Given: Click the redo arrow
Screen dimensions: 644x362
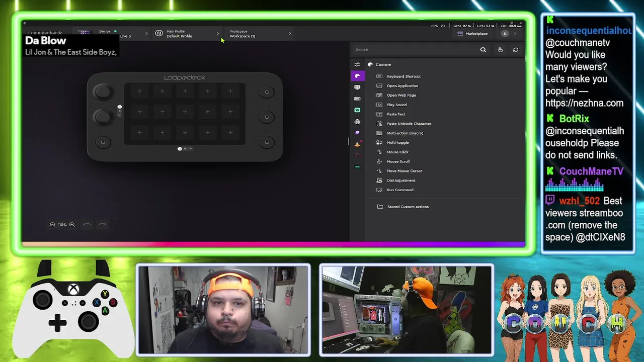Looking at the screenshot, I should (102, 224).
